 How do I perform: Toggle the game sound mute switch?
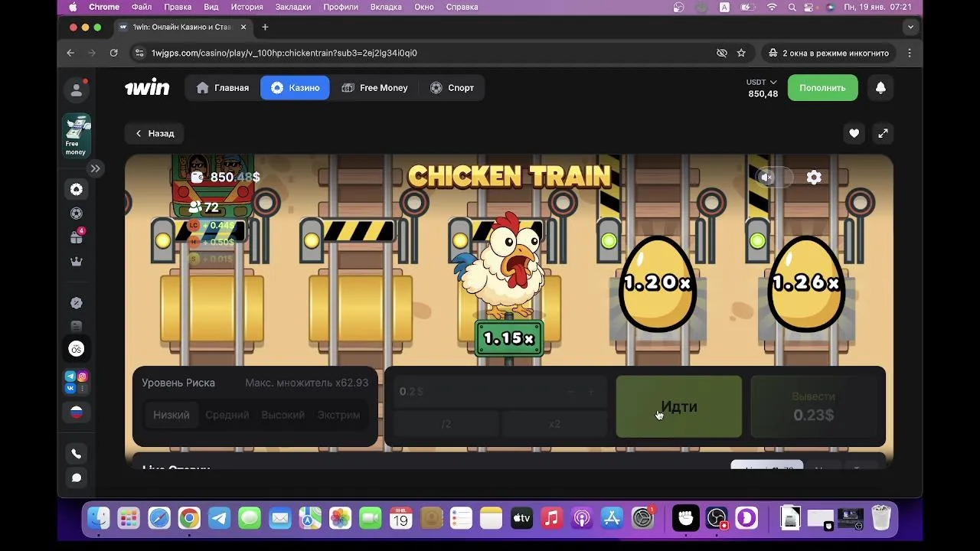click(774, 178)
